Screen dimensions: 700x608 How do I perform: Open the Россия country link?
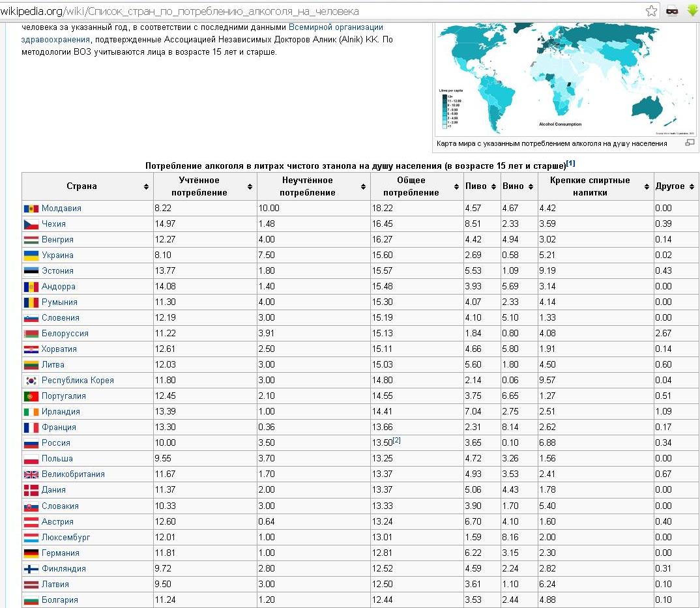(x=56, y=443)
